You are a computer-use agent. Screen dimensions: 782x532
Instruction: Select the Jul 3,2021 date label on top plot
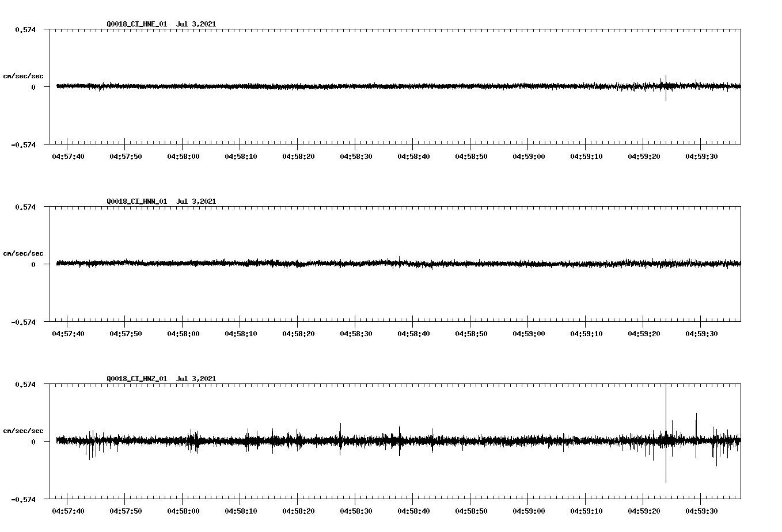tap(197, 24)
